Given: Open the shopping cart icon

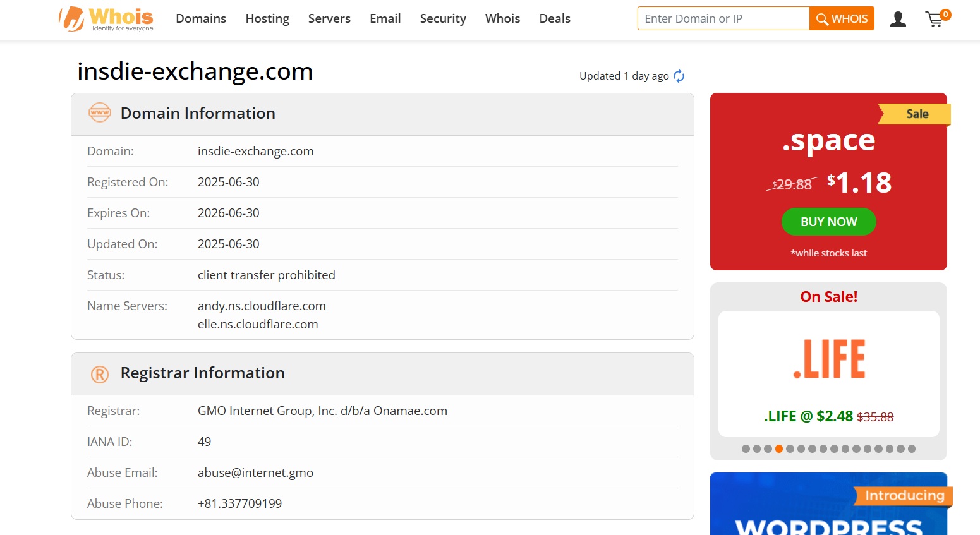Looking at the screenshot, I should tap(936, 19).
